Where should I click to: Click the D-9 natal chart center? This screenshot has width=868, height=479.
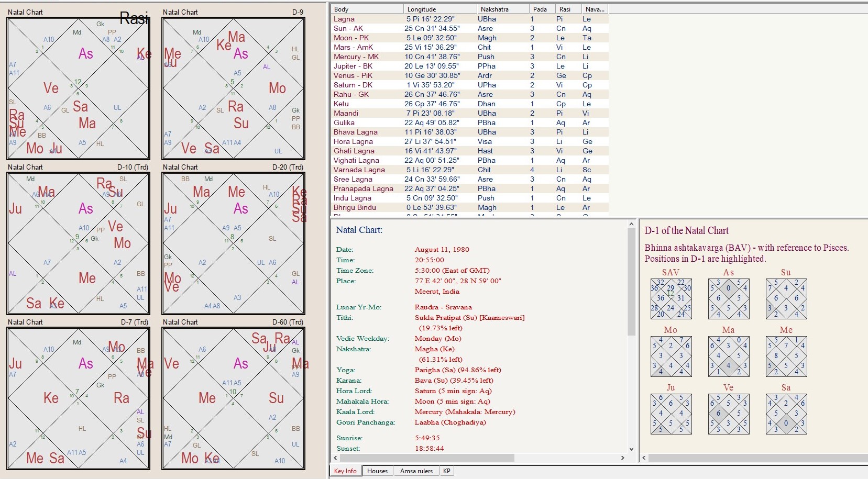point(233,88)
